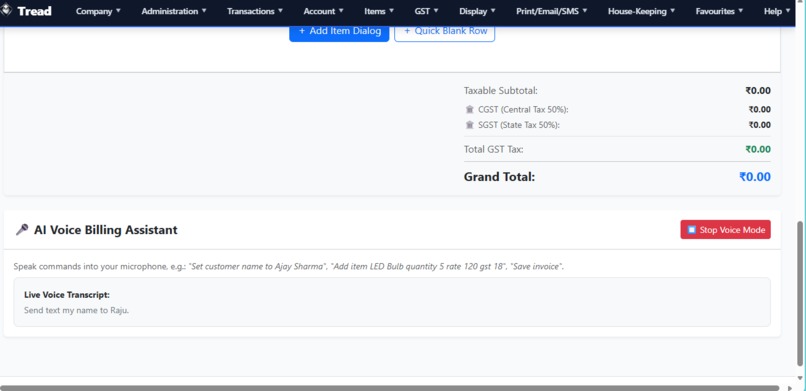Click the stop square icon in Stop Voice Mode

[x=692, y=230]
